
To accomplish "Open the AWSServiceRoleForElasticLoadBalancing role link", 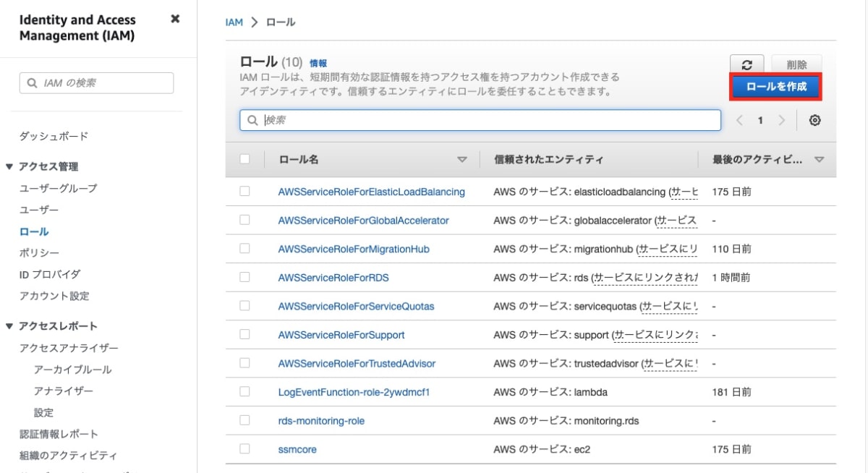I will coord(372,192).
